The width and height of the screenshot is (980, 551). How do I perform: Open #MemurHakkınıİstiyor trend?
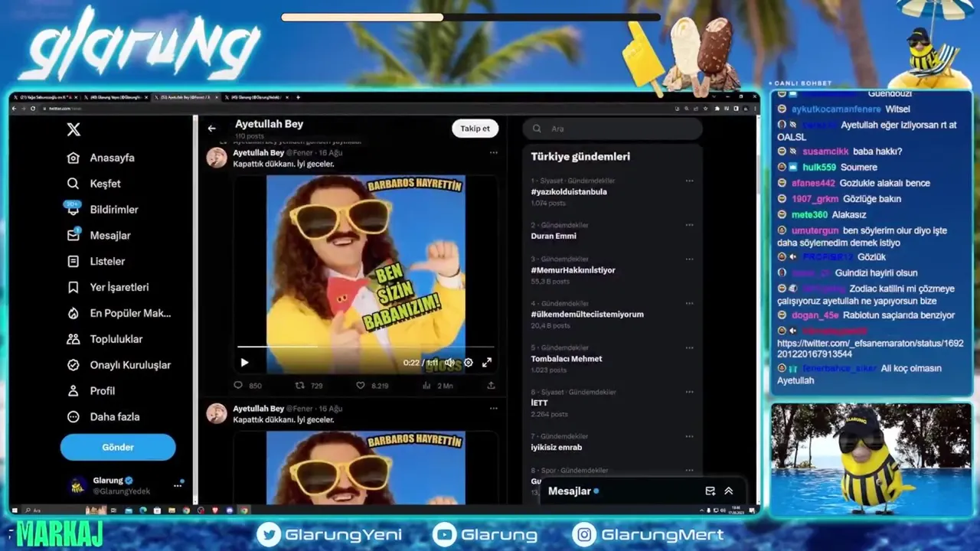coord(573,270)
